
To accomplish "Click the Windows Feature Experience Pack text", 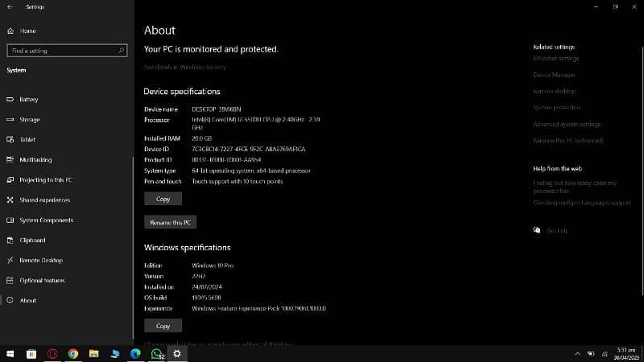I will [x=259, y=308].
